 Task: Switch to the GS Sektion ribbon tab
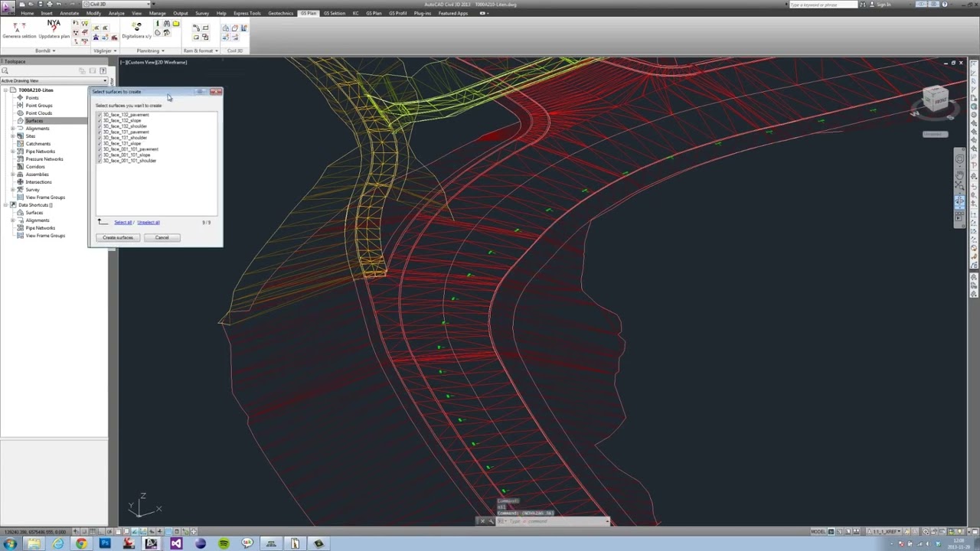pyautogui.click(x=335, y=13)
